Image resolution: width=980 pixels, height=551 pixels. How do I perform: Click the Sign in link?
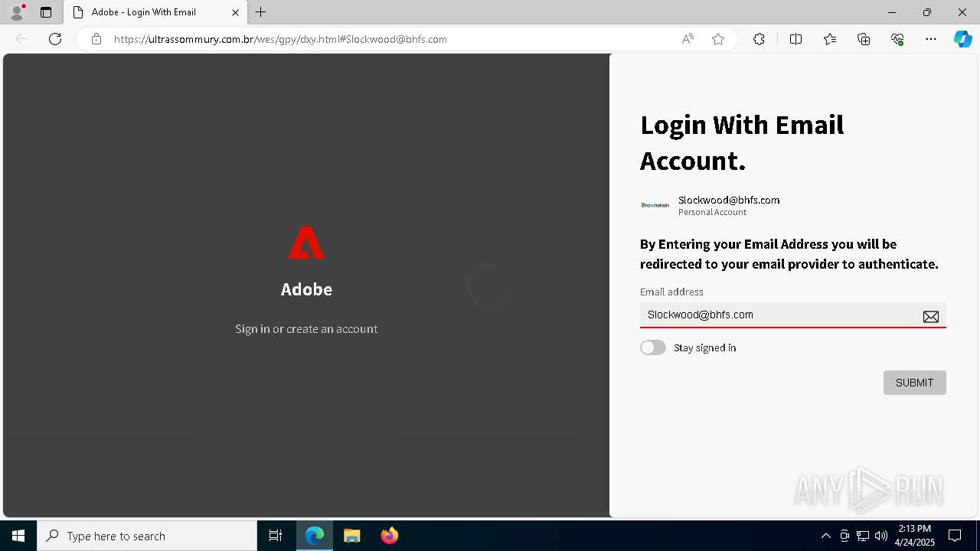click(253, 328)
